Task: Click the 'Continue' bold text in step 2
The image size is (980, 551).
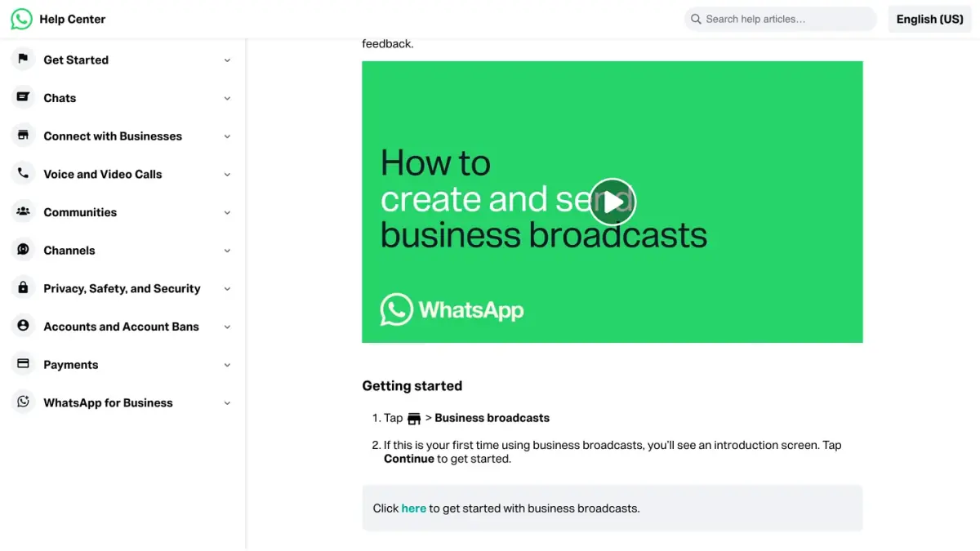Action: [x=409, y=459]
